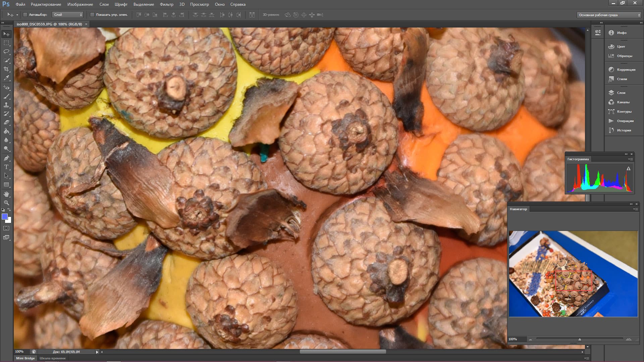Switch to the Шкала времени tab
644x362 pixels.
[53, 358]
